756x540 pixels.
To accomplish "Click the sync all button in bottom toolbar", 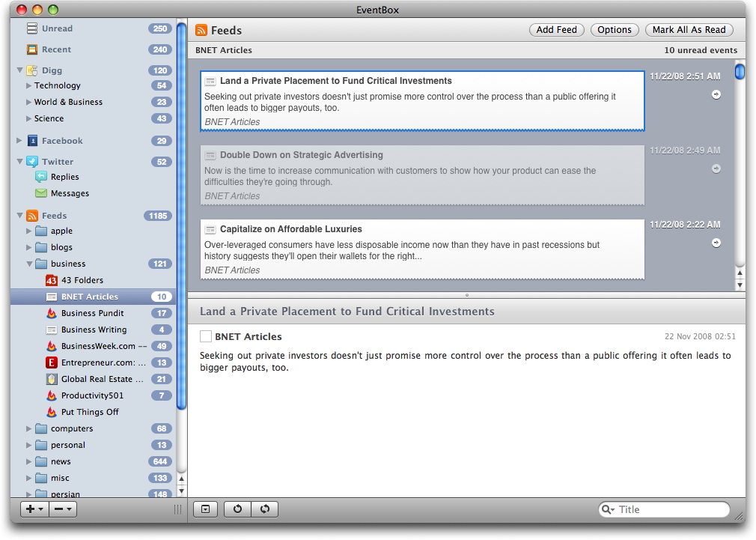I will [265, 509].
